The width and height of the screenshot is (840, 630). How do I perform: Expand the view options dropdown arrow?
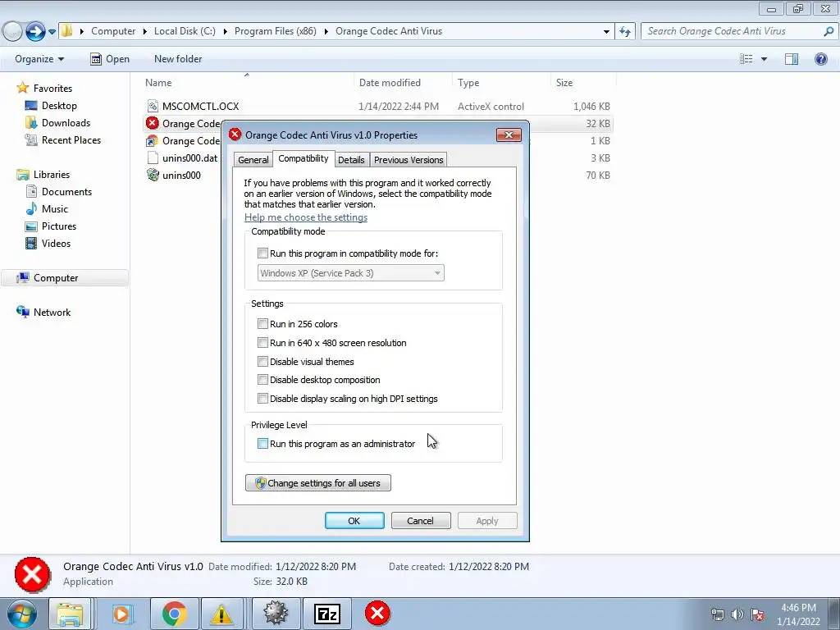[764, 59]
